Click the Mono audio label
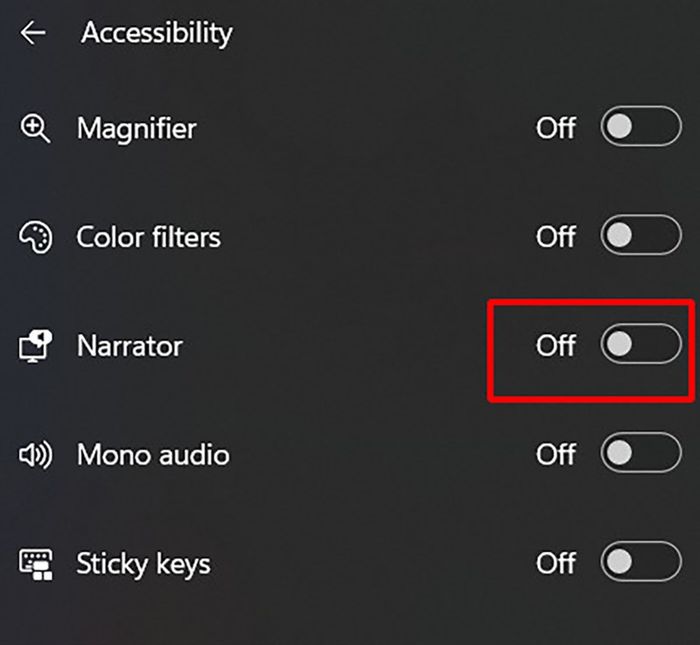This screenshot has height=645, width=700. [153, 456]
